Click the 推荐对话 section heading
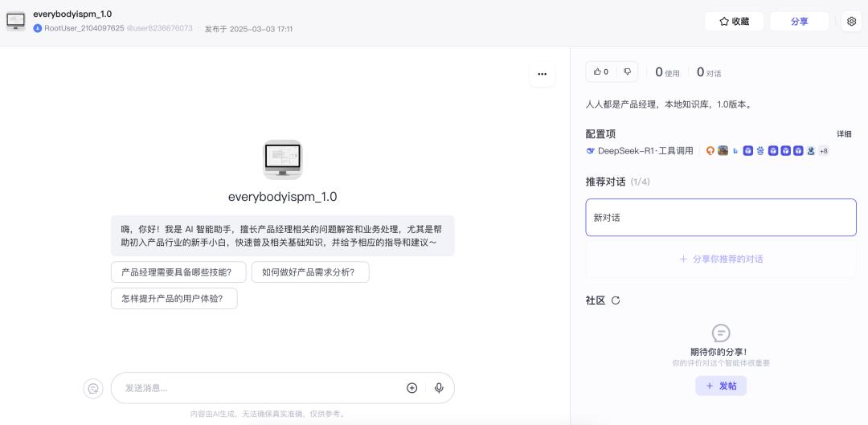868x425 pixels. pos(606,182)
